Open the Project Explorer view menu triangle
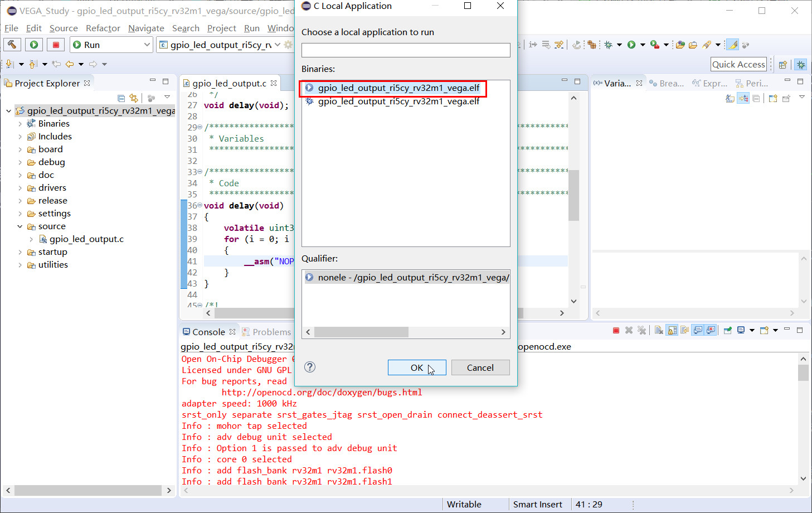 pos(167,98)
